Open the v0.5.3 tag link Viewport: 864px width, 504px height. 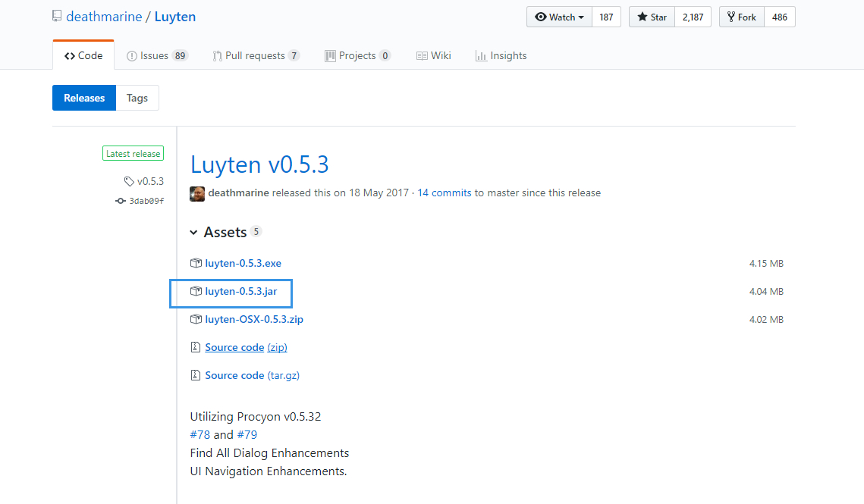coord(150,181)
